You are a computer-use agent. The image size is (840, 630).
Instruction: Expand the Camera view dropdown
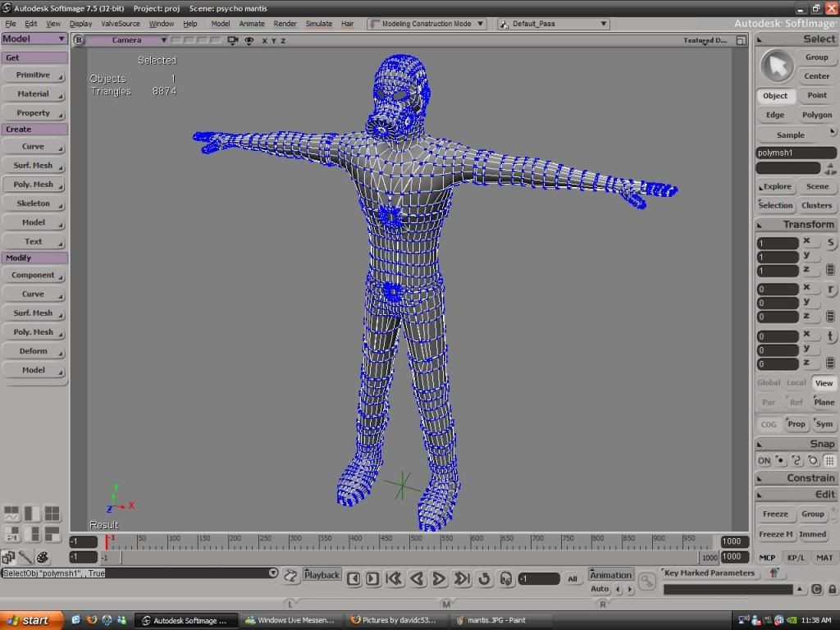point(126,40)
